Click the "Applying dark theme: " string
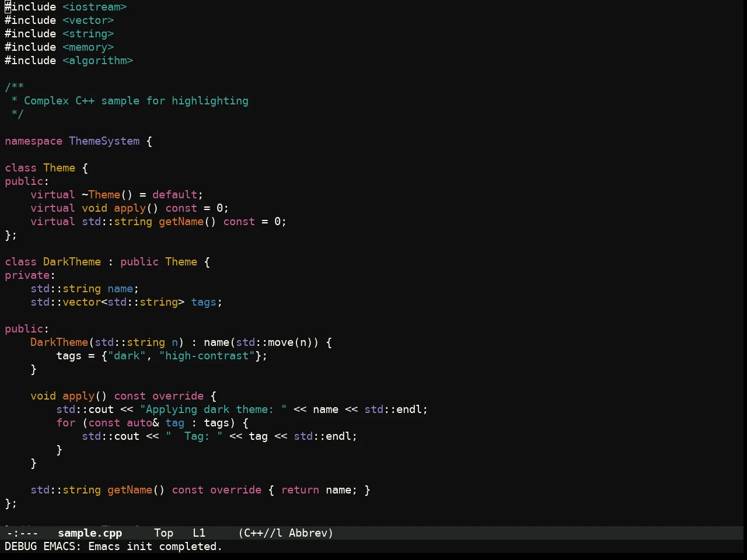This screenshot has width=747, height=560. pos(214,409)
